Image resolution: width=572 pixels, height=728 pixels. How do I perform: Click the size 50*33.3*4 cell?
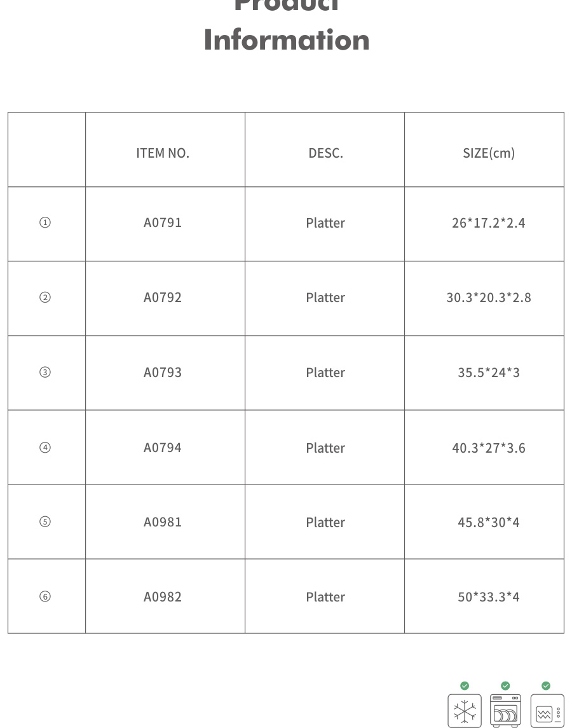pyautogui.click(x=489, y=597)
